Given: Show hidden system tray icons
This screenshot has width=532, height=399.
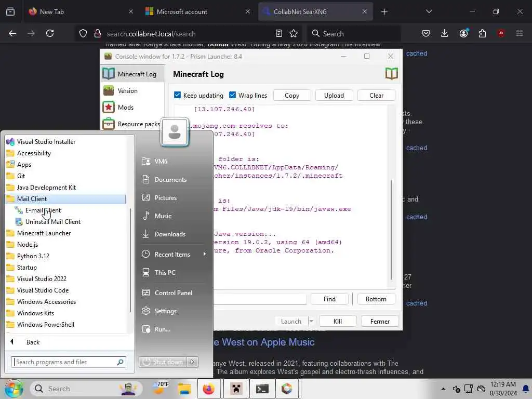Looking at the screenshot, I should 443,389.
